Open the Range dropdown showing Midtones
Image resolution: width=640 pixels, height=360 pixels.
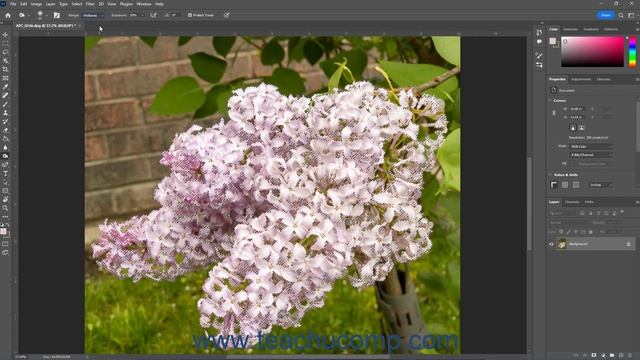(x=93, y=15)
